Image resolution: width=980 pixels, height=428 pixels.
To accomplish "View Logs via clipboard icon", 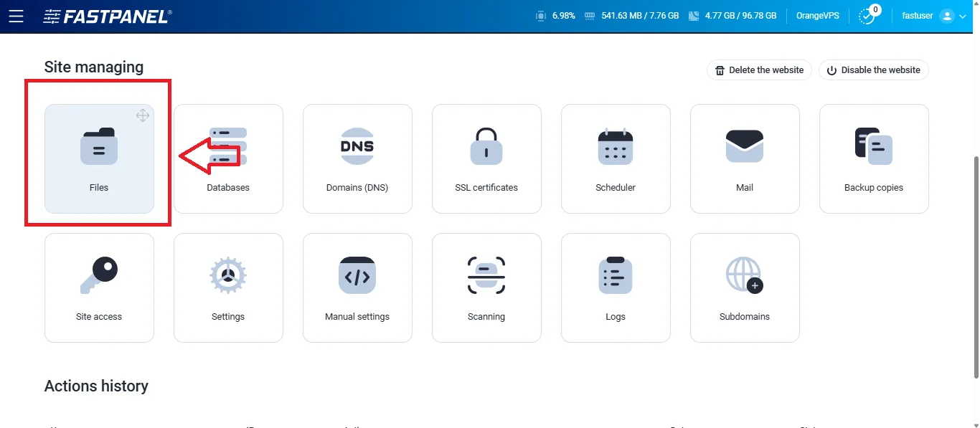I will [x=616, y=275].
